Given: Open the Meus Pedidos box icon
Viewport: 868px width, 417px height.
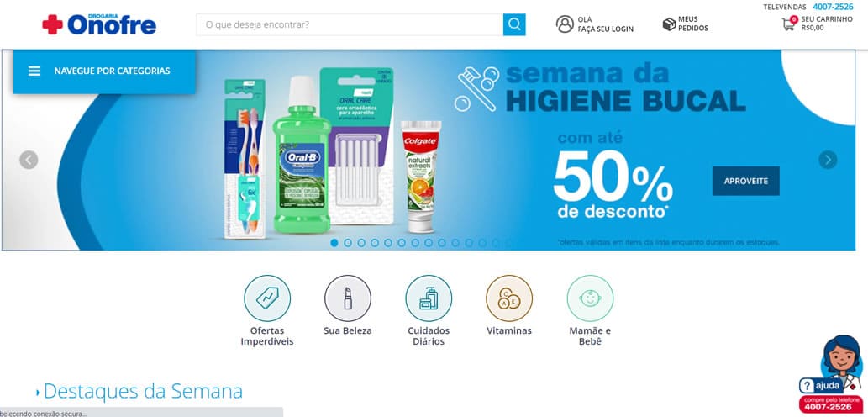Looking at the screenshot, I should point(669,24).
